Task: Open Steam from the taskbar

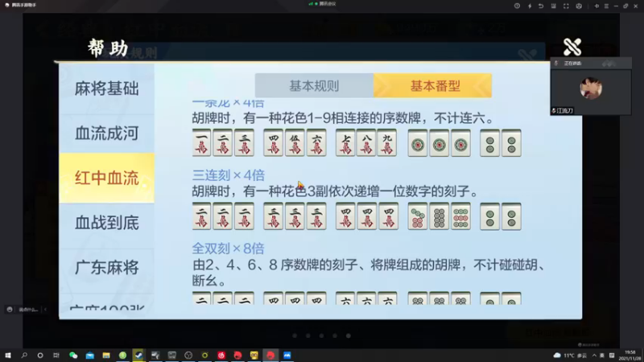Action: (x=138, y=356)
